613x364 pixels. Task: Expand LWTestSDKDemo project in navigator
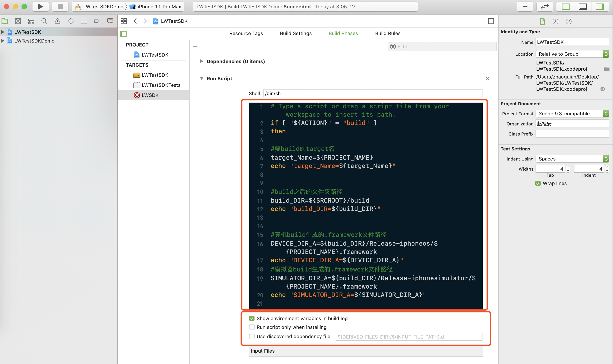pyautogui.click(x=3, y=41)
